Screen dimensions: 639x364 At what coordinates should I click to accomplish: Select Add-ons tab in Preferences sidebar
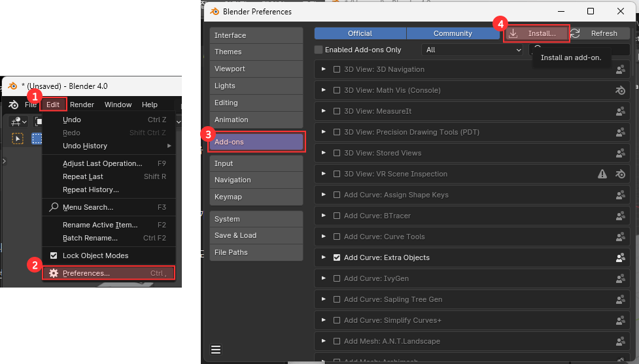(256, 142)
